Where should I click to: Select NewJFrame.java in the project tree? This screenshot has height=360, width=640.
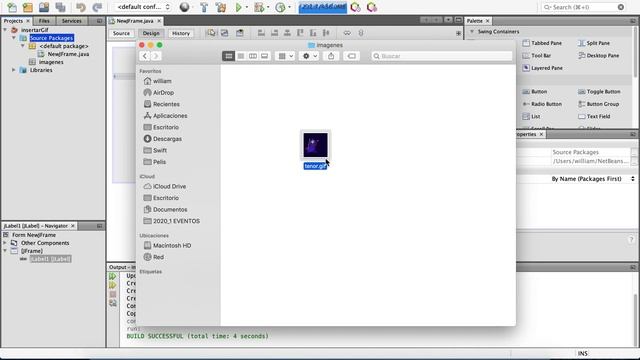[68, 54]
